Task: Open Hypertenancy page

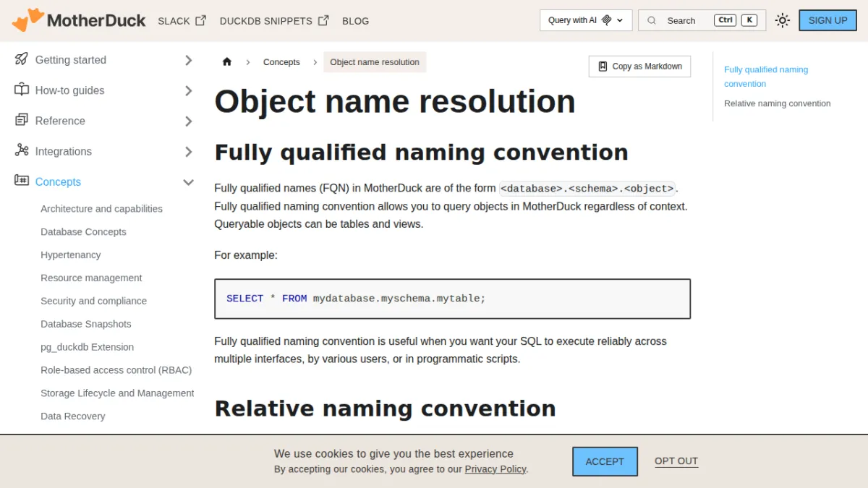Action: pos(71,255)
